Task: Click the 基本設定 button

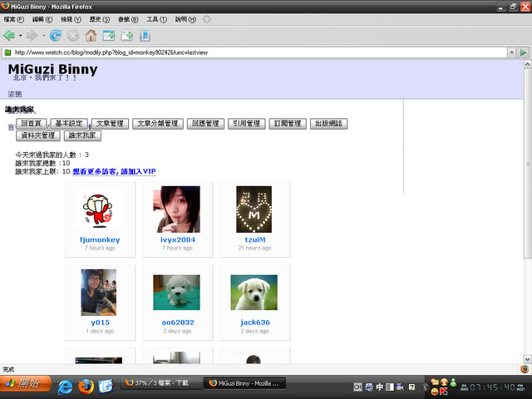Action: tap(69, 124)
